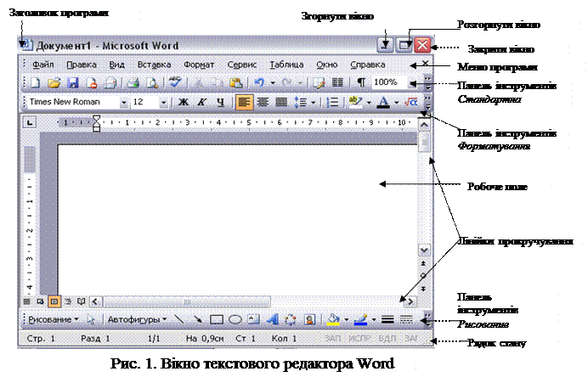This screenshot has width=588, height=377.
Task: Open the Times New Roman font dropdown
Action: pyautogui.click(x=124, y=102)
